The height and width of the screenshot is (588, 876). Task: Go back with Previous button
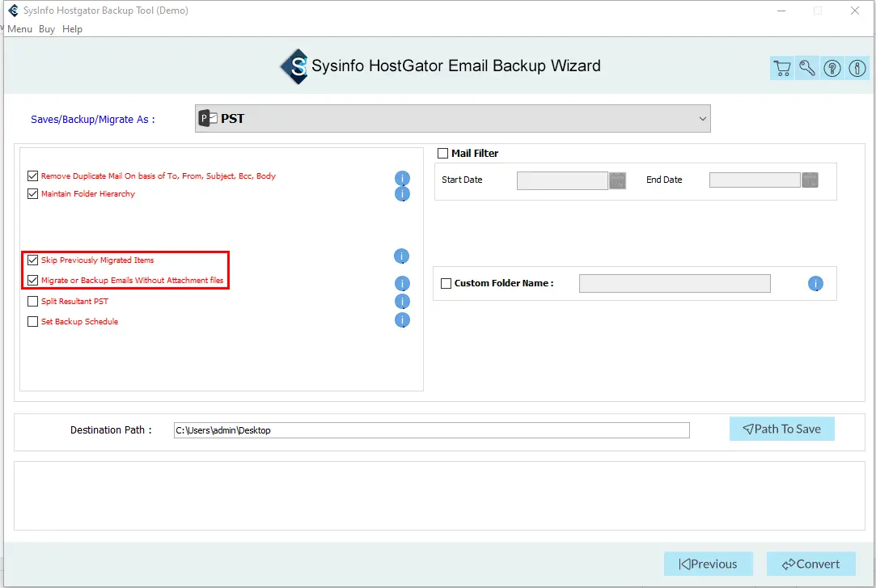pos(709,564)
